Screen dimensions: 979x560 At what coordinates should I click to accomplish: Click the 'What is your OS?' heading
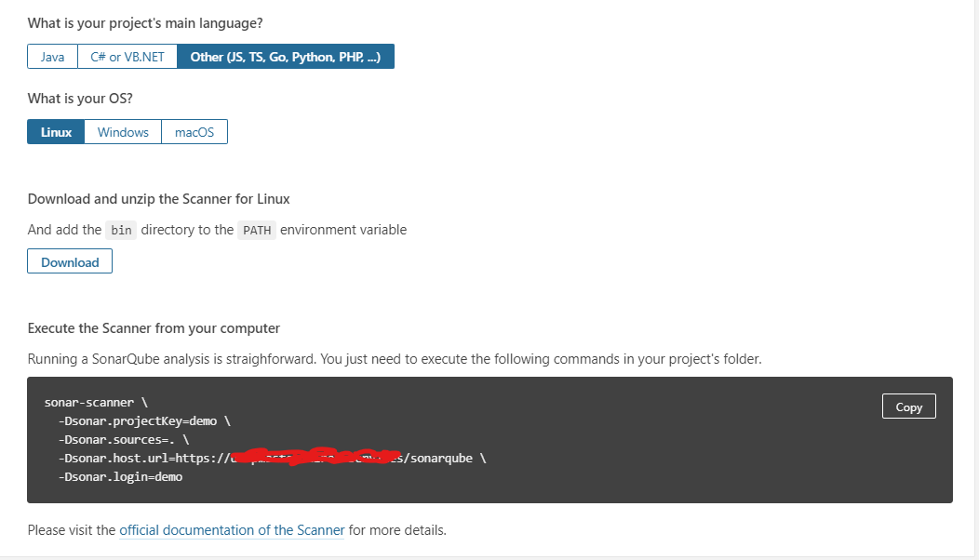pyautogui.click(x=80, y=98)
